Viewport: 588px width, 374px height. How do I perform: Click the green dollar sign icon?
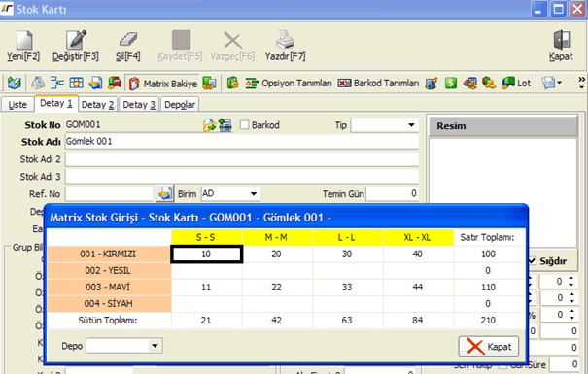point(451,83)
